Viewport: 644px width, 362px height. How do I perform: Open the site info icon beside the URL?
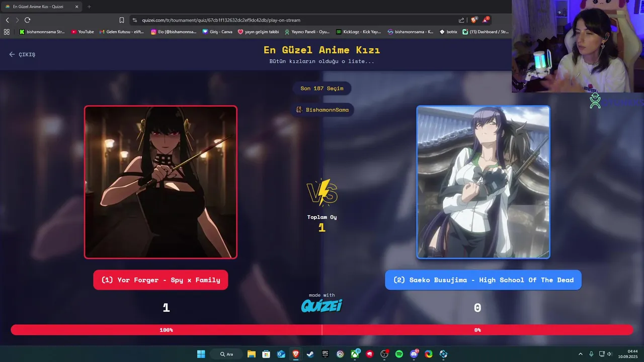(x=135, y=20)
